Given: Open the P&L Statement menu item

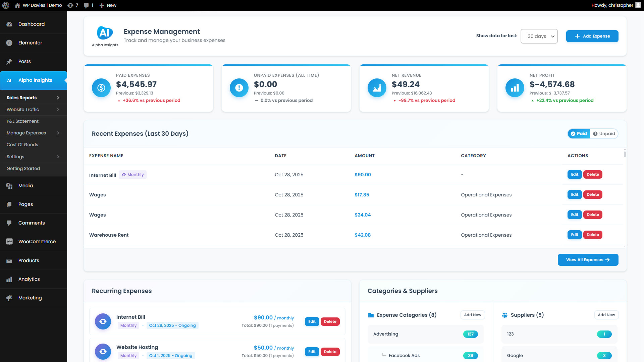Looking at the screenshot, I should [22, 121].
